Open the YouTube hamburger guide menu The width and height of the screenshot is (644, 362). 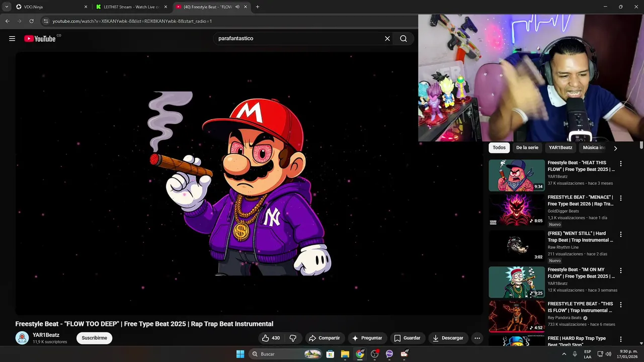point(12,39)
